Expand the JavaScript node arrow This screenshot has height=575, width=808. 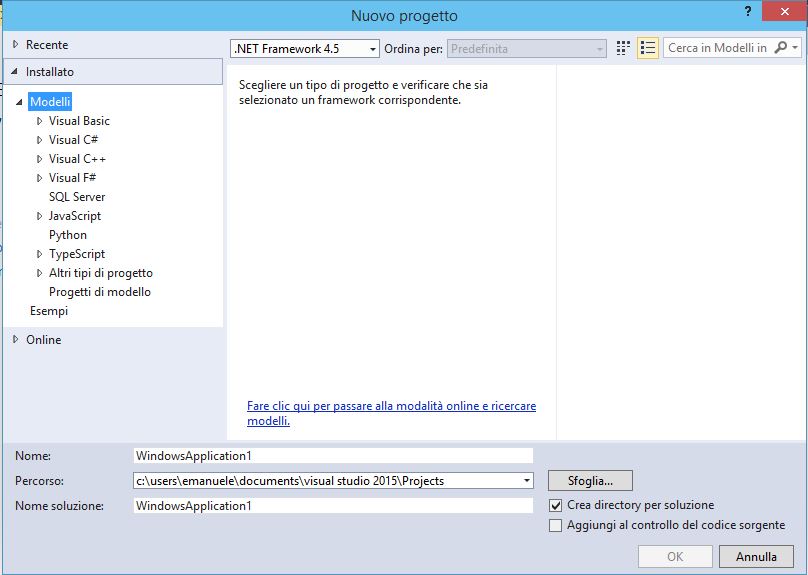39,216
